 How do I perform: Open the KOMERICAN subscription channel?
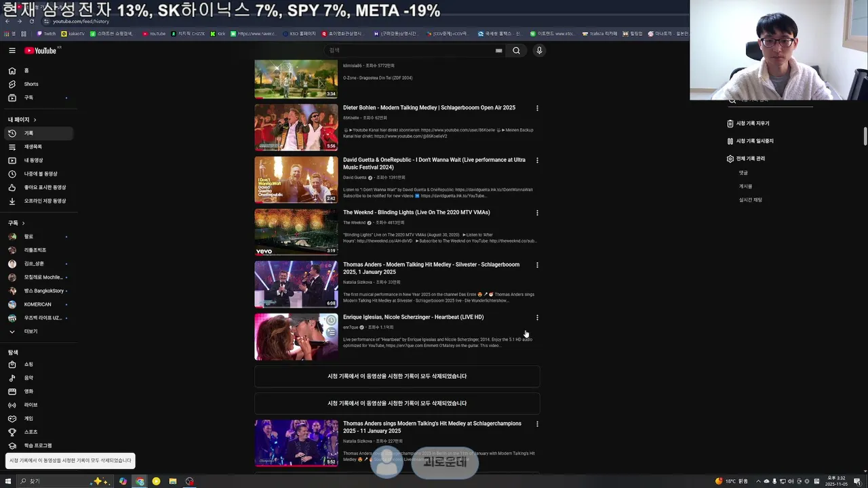coord(37,304)
